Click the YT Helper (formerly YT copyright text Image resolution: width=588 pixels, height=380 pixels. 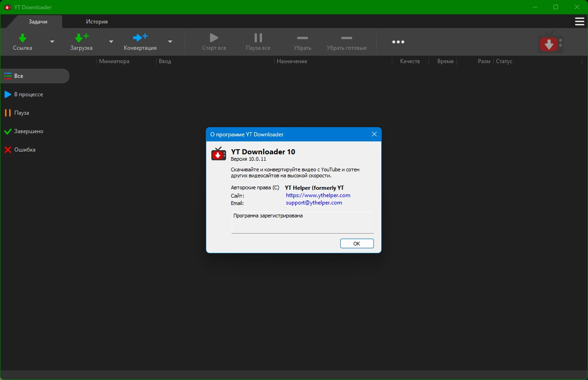pyautogui.click(x=314, y=188)
